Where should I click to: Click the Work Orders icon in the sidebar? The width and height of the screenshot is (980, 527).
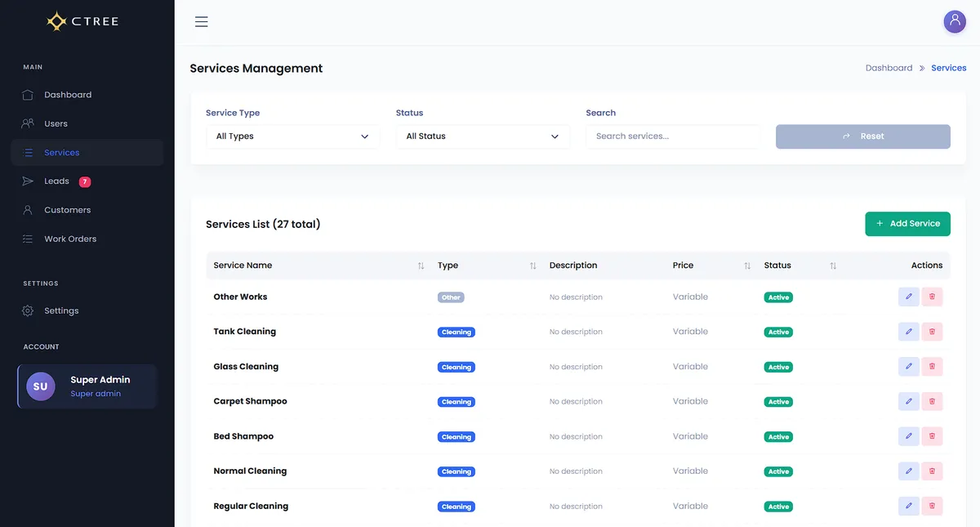click(x=25, y=238)
